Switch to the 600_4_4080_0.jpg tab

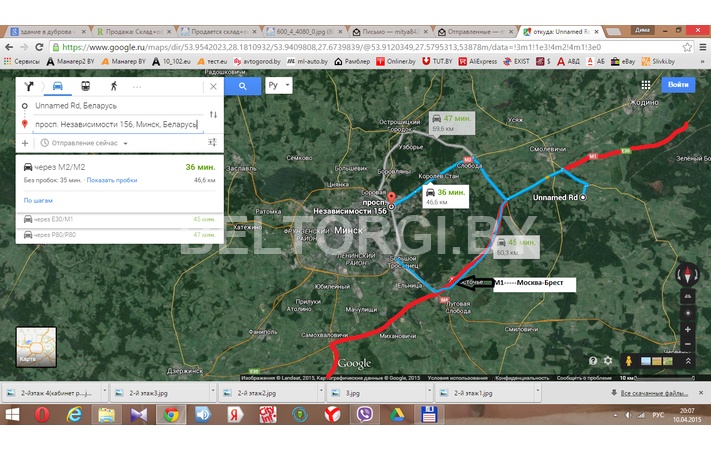coord(305,32)
